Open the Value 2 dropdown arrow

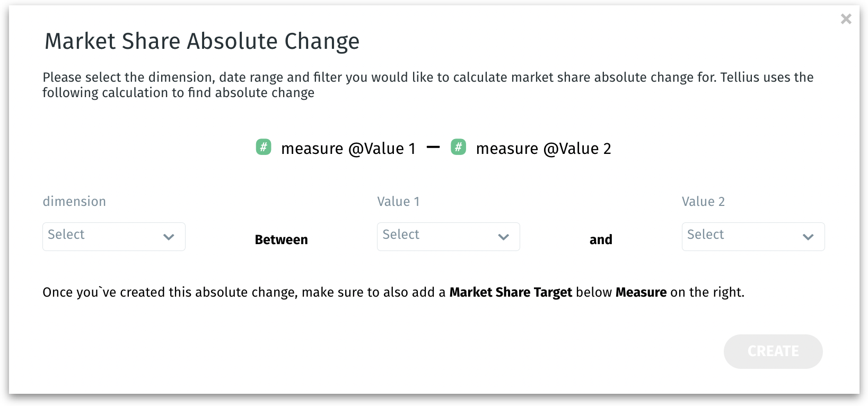[808, 237]
